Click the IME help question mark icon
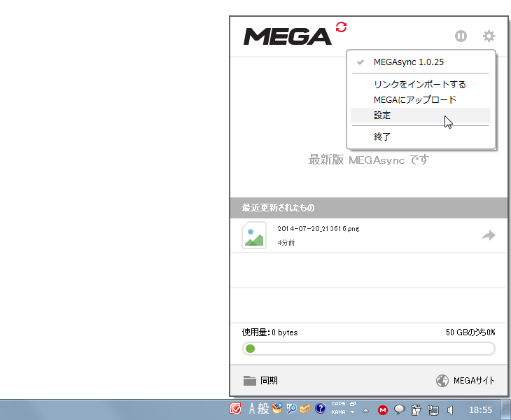This screenshot has width=511, height=420. click(x=321, y=408)
